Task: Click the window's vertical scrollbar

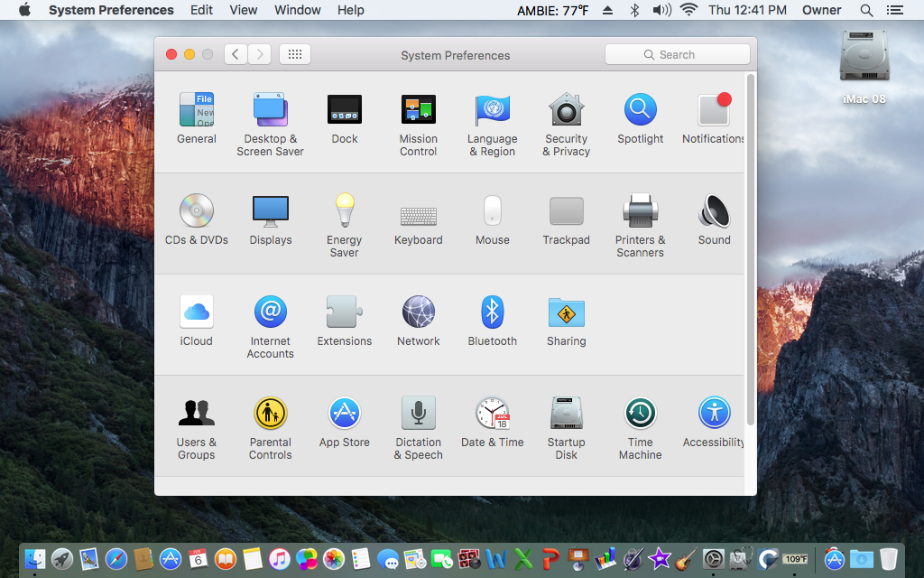Action: coord(750,249)
